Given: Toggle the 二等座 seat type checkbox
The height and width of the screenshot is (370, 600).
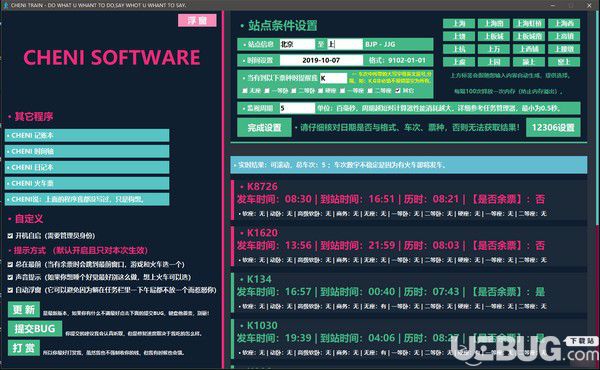Looking at the screenshot, I should pos(370,91).
